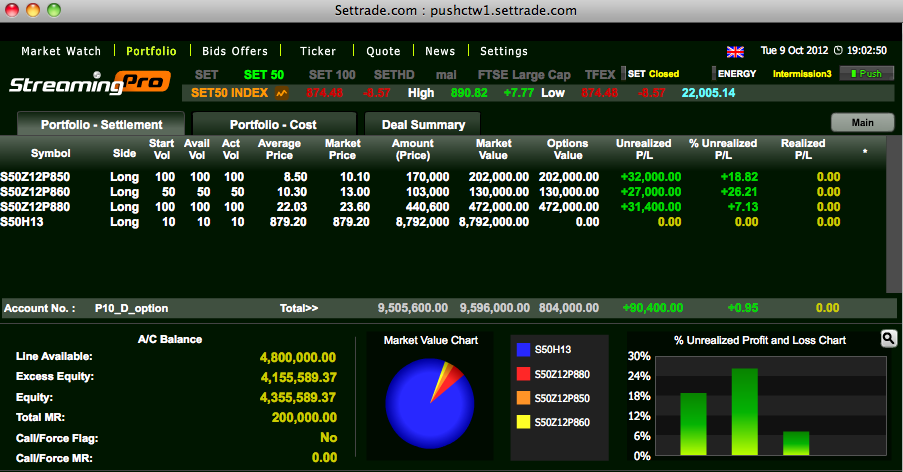This screenshot has width=903, height=472.
Task: Open the Market Watch menu
Action: tap(61, 51)
